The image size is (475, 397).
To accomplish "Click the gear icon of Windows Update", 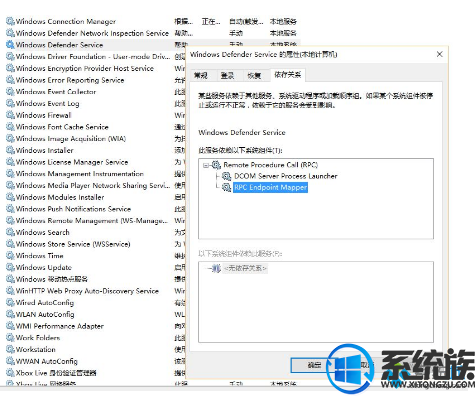I will 10,267.
